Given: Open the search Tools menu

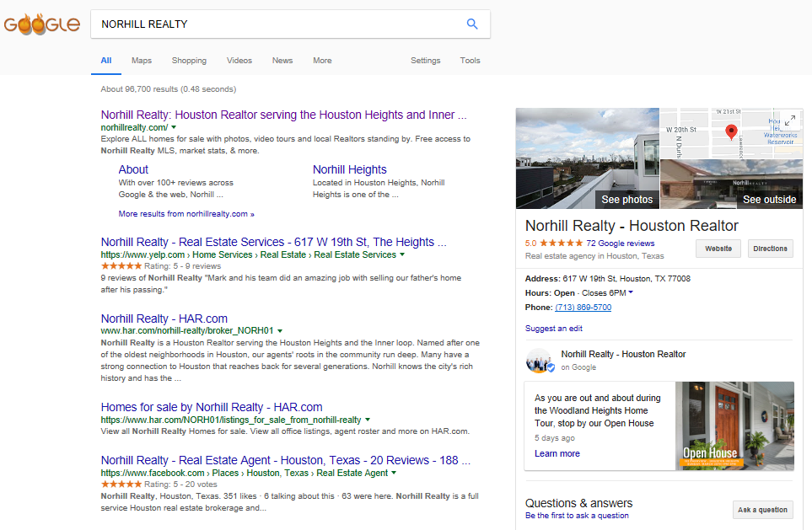Looking at the screenshot, I should (470, 61).
